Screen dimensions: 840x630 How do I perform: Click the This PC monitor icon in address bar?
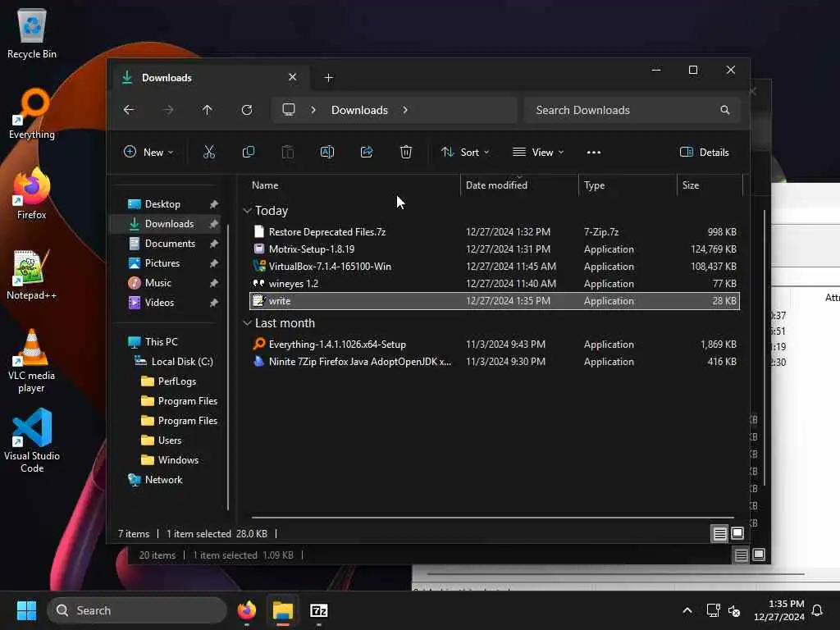(289, 110)
